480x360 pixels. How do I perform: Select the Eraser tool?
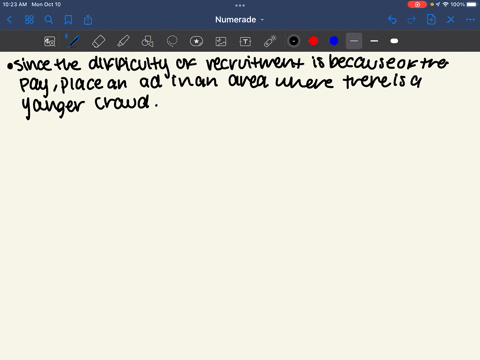[98, 41]
